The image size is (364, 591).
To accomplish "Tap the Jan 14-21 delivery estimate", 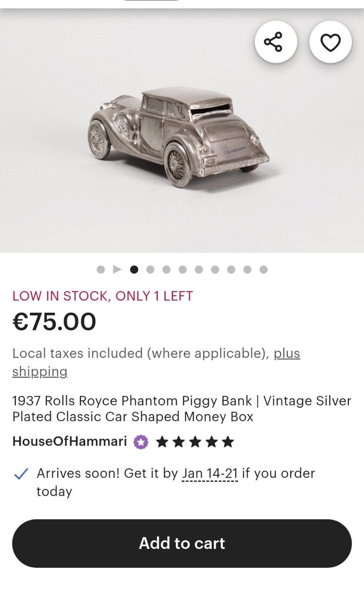I will point(210,473).
